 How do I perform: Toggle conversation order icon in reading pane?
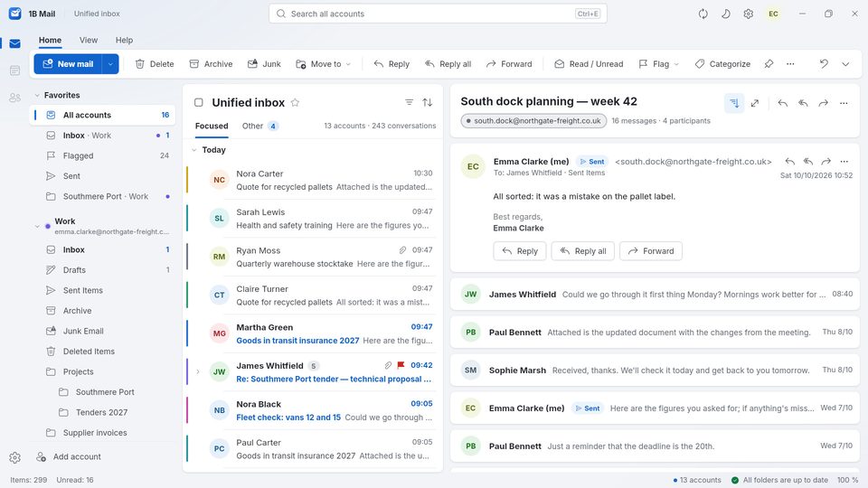[734, 103]
